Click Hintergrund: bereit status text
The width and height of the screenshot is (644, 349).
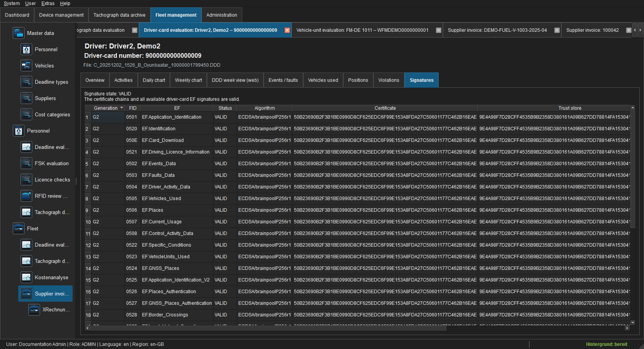point(606,344)
